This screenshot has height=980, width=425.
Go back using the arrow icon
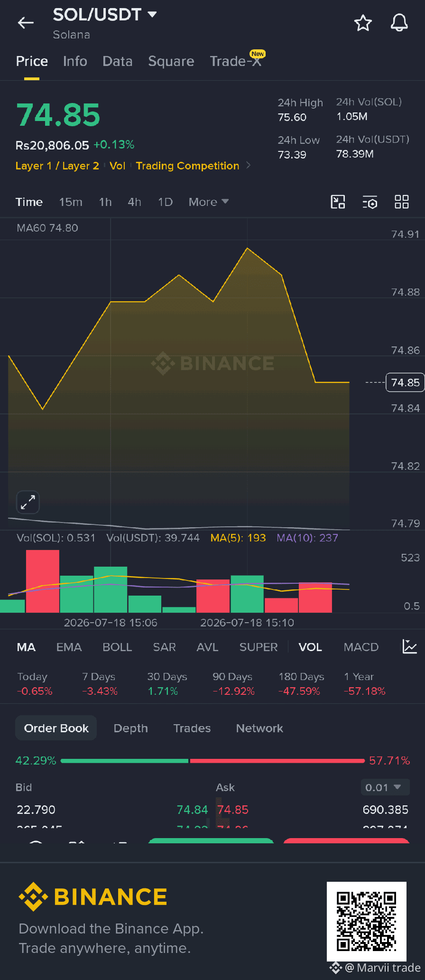[x=26, y=23]
